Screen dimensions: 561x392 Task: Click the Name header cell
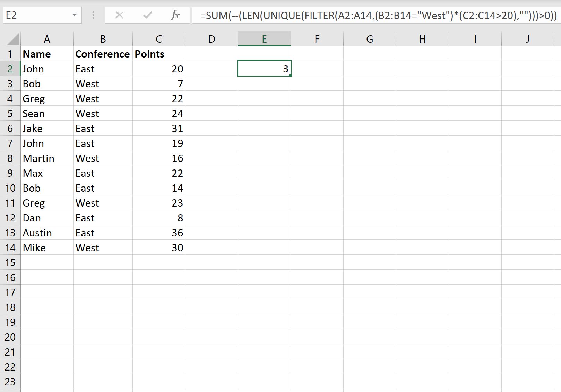point(47,54)
